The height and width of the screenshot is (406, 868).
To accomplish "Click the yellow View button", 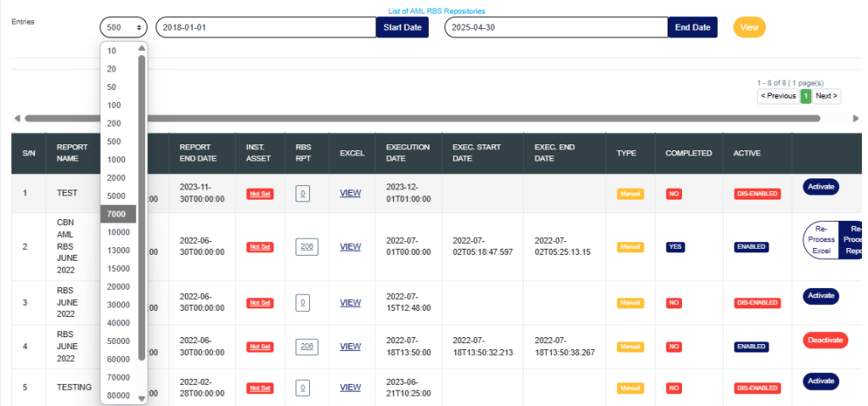I will [x=749, y=27].
